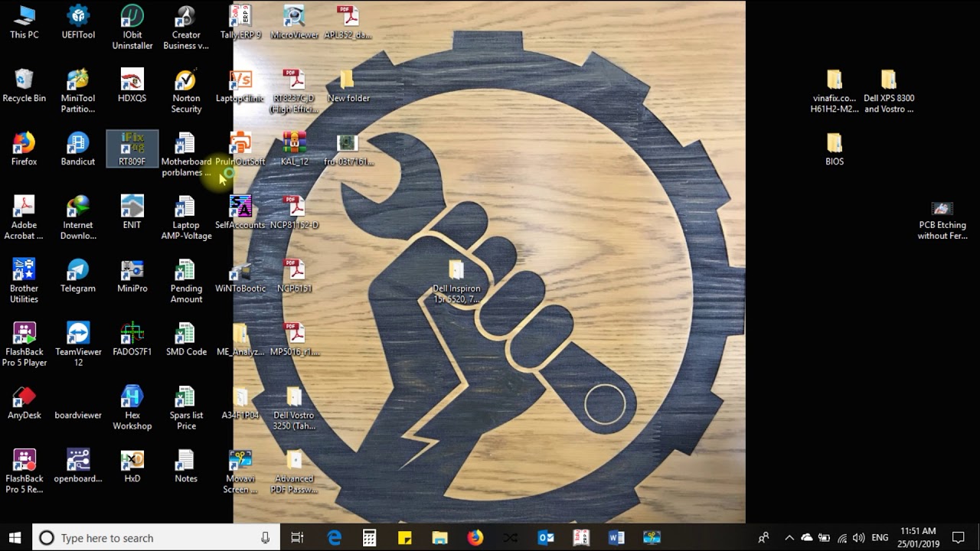Image resolution: width=980 pixels, height=551 pixels.
Task: Open WiNToBootic utility
Action: click(x=240, y=276)
